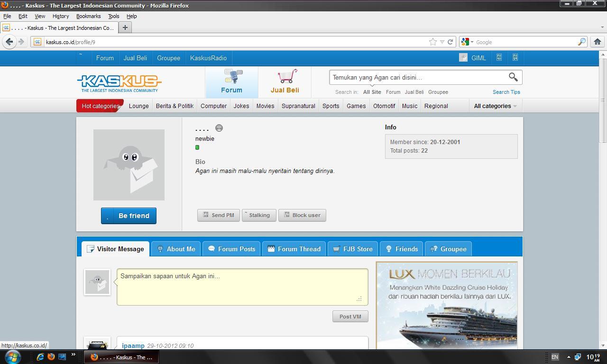Click the green reputation bar under newbie
The height and width of the screenshot is (364, 607).
point(197,147)
